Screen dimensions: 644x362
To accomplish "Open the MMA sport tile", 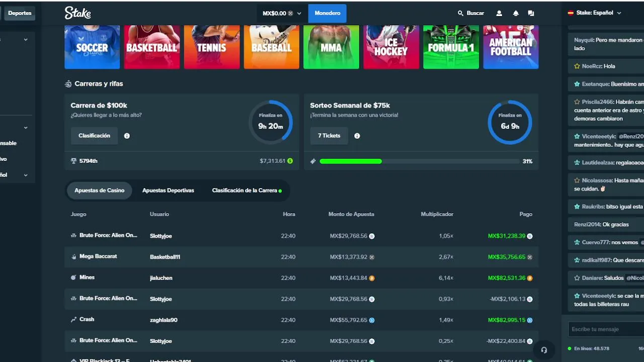I will pyautogui.click(x=331, y=47).
